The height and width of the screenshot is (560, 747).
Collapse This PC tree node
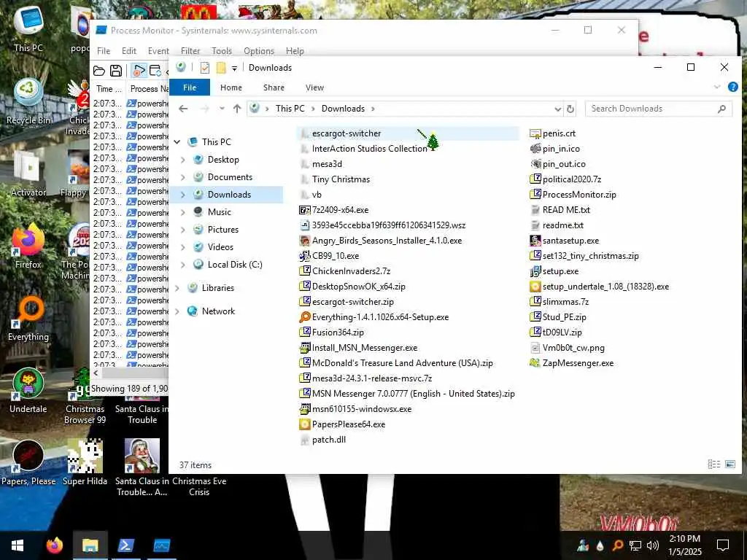(177, 142)
